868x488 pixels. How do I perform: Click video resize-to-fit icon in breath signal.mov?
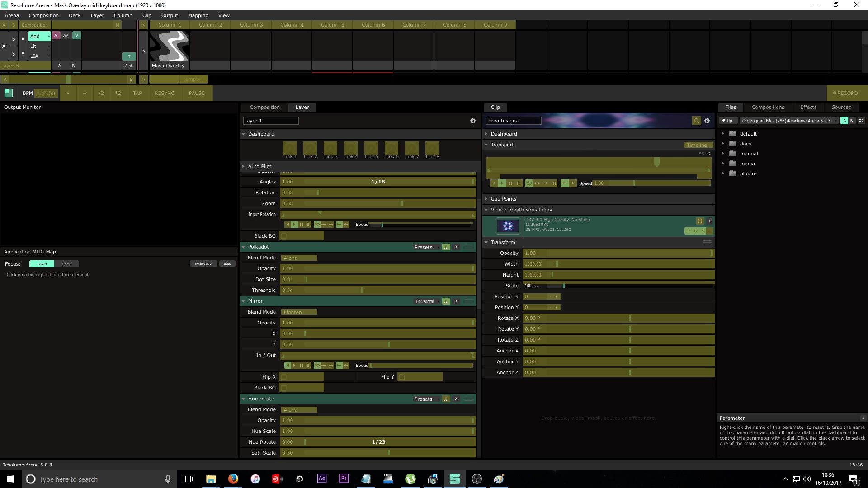tap(700, 221)
